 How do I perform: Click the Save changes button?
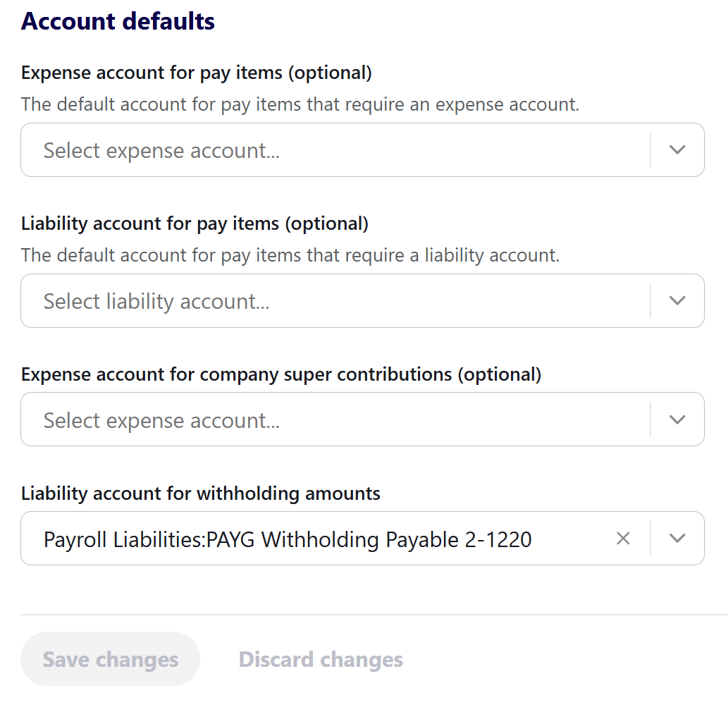(111, 659)
